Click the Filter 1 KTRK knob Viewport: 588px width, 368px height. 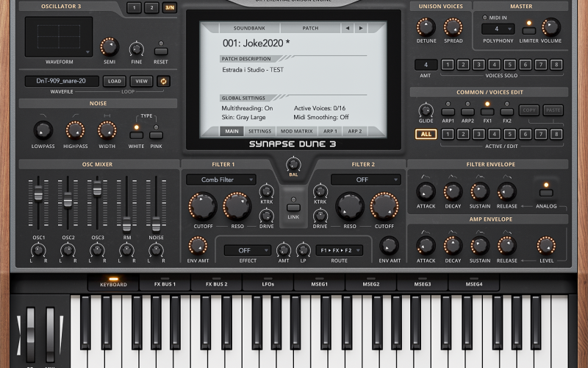point(267,191)
